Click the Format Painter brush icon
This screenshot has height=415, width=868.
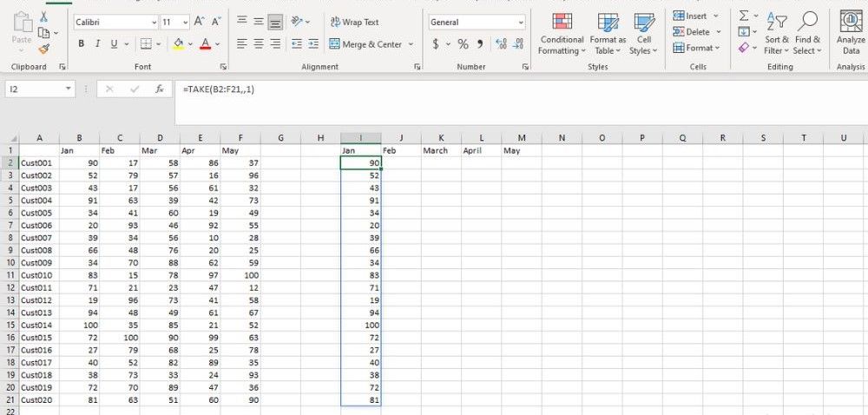pyautogui.click(x=44, y=49)
